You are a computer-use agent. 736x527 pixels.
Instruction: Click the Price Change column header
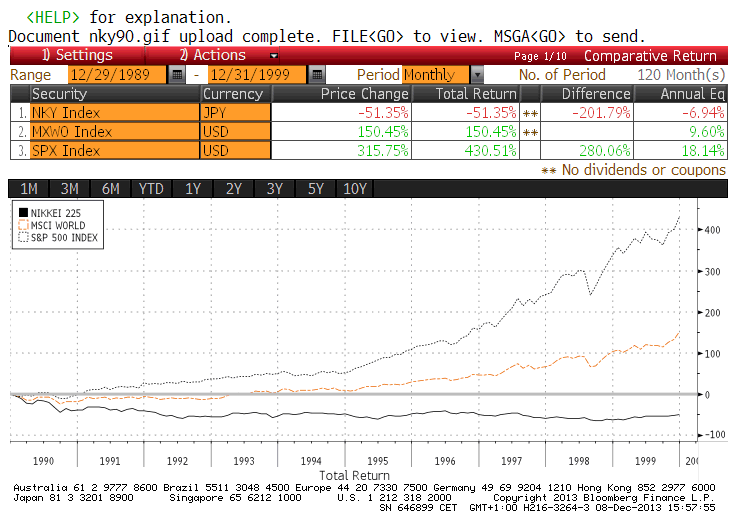point(342,94)
